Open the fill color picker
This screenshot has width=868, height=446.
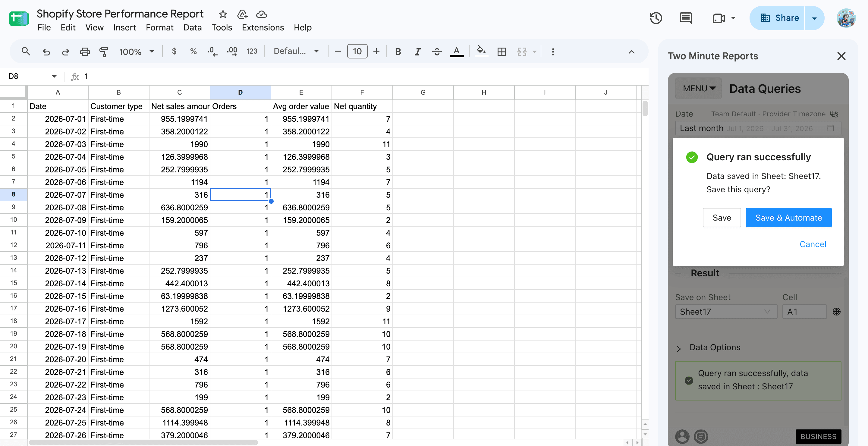(x=481, y=52)
